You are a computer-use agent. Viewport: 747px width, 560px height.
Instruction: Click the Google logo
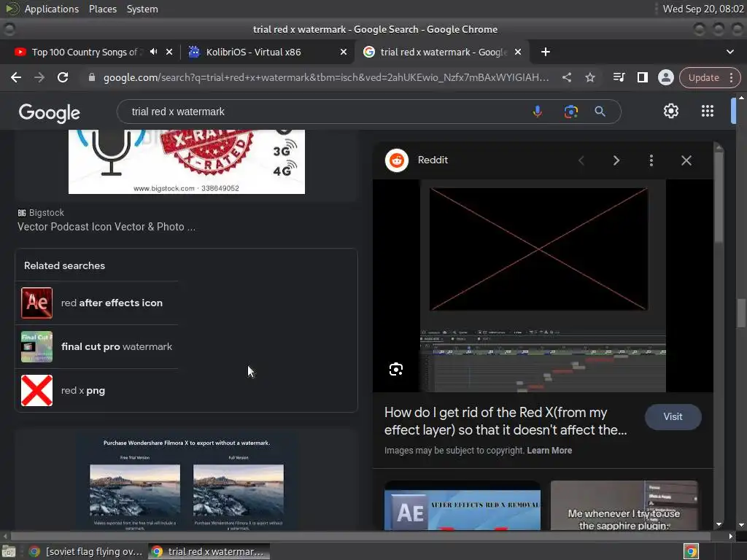point(49,113)
